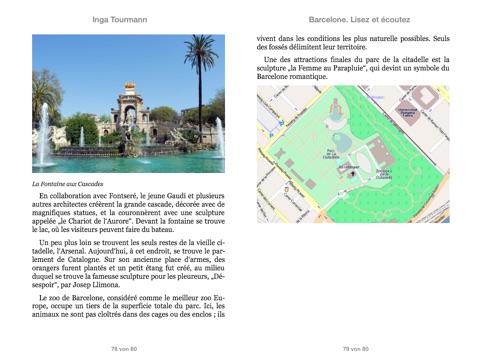Viewport: 480px width, 360px height.
Task: Click the orange fountain outline on map
Action: tap(336, 108)
